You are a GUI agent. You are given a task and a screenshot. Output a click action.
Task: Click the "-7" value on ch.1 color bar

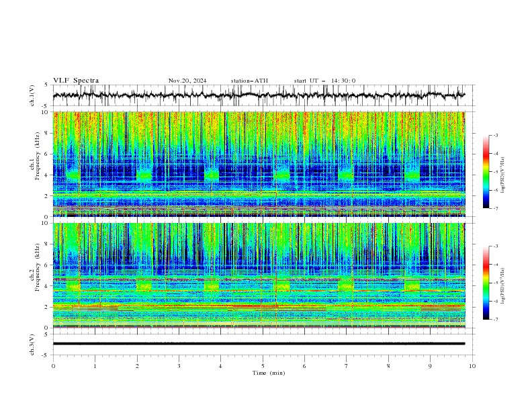[496, 208]
